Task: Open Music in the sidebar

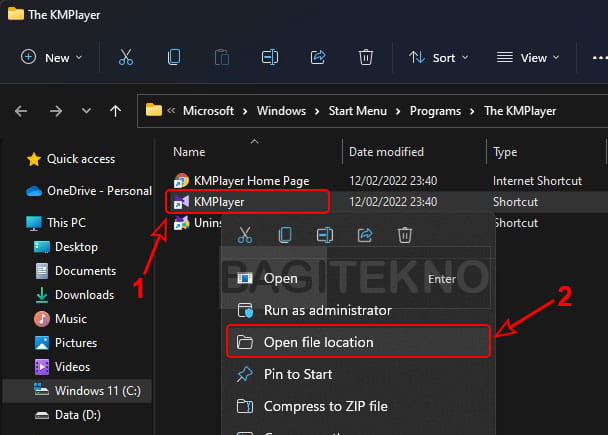Action: pyautogui.click(x=60, y=319)
